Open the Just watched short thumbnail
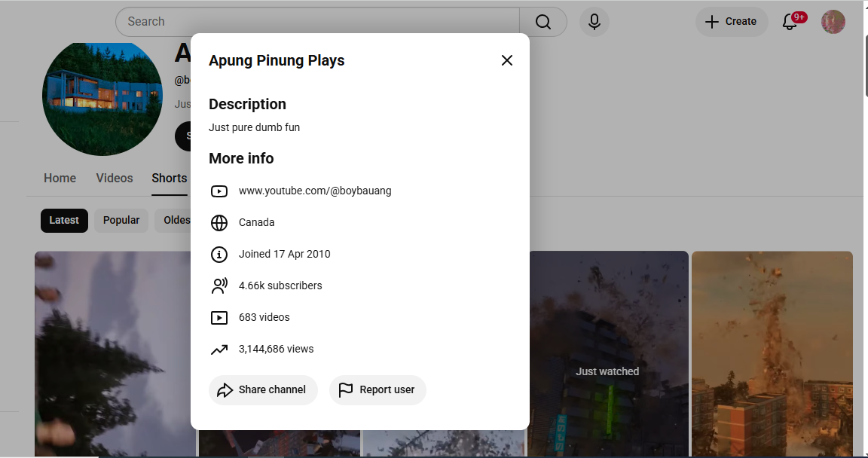 point(608,354)
